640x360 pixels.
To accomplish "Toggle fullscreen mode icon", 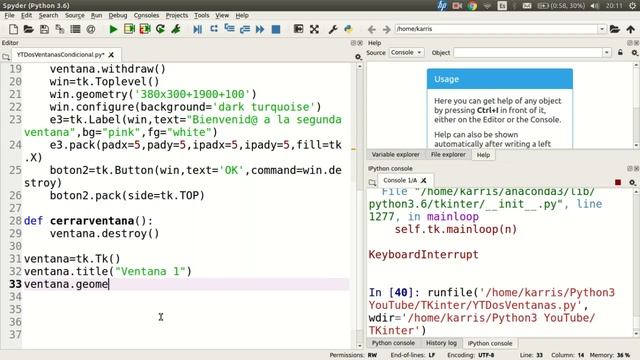I will (314, 29).
